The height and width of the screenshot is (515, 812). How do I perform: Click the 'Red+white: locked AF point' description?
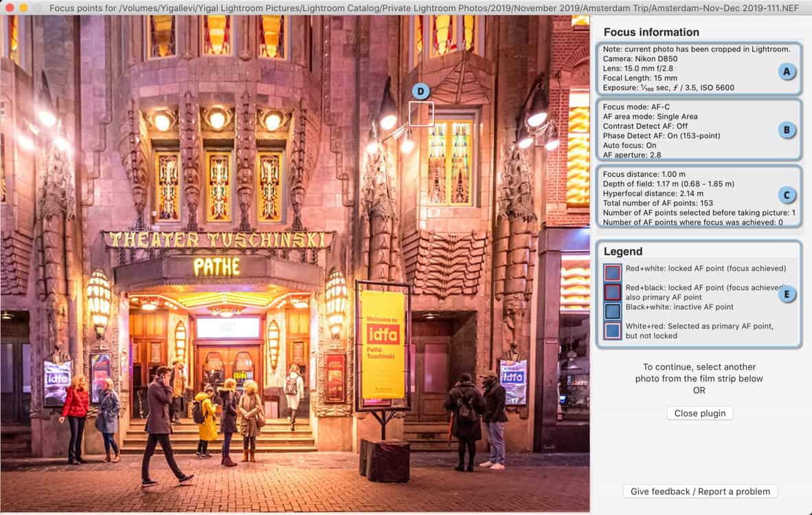(706, 268)
